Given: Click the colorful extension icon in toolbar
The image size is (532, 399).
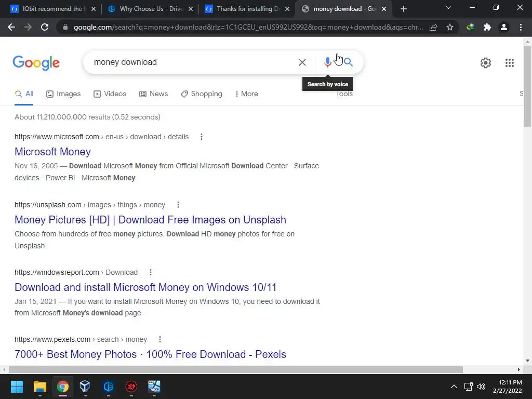Looking at the screenshot, I should [470, 27].
